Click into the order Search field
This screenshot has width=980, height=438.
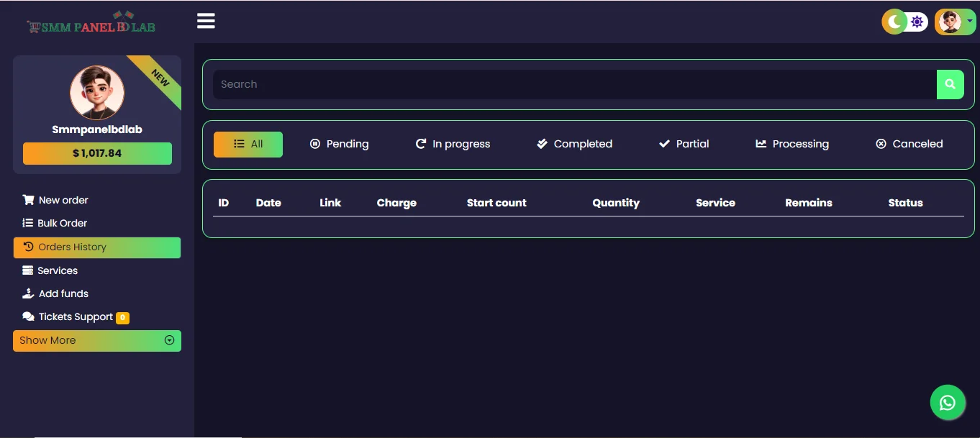tap(573, 84)
